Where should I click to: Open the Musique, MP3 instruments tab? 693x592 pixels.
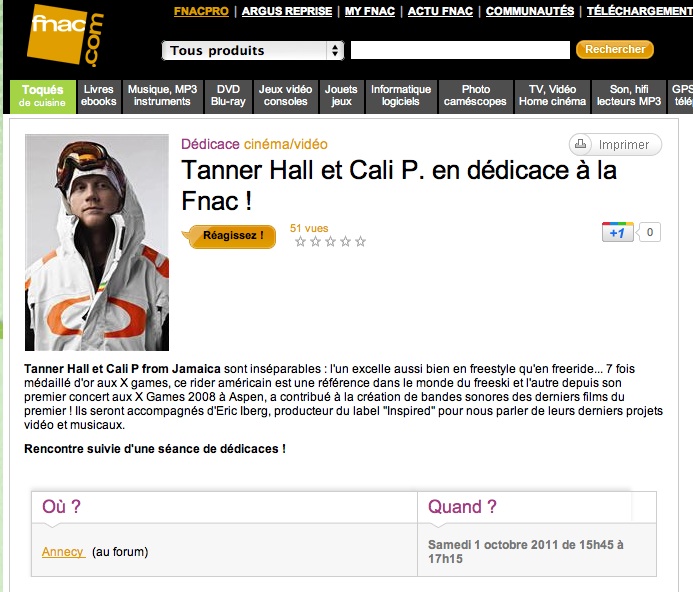[x=162, y=96]
